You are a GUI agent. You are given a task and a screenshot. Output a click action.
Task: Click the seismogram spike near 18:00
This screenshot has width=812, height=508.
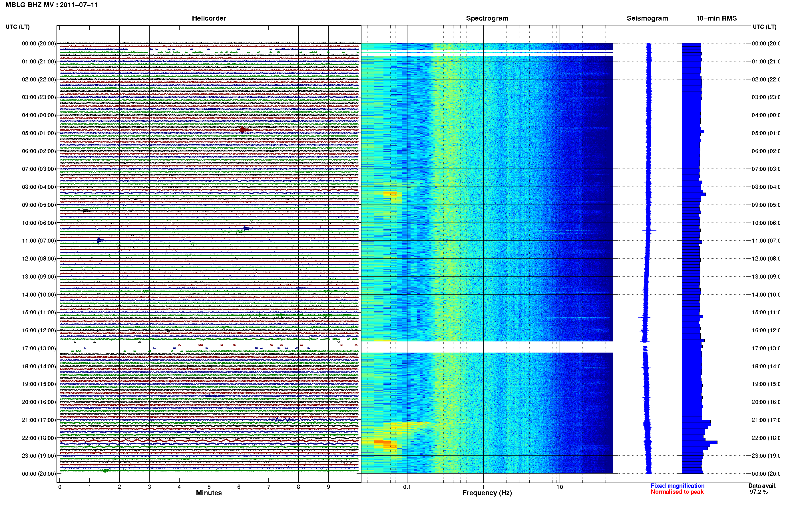click(x=643, y=366)
